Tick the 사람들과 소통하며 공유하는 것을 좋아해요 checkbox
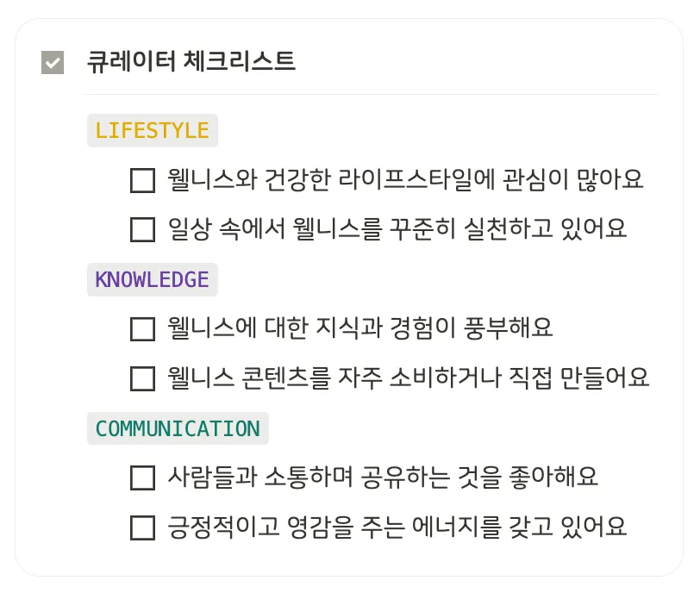Viewport: 700px width, 593px height. point(143,478)
